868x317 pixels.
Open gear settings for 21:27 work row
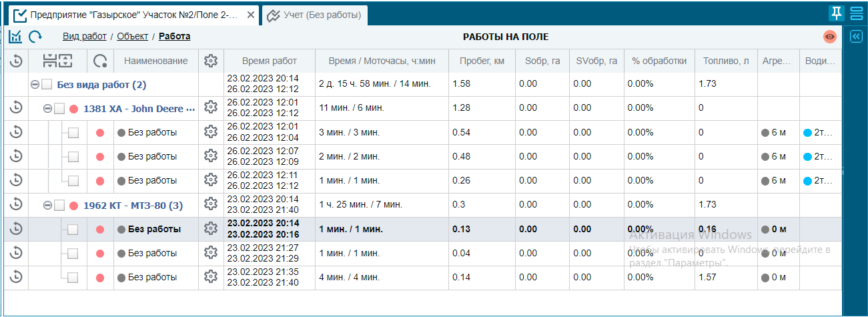[x=211, y=252]
